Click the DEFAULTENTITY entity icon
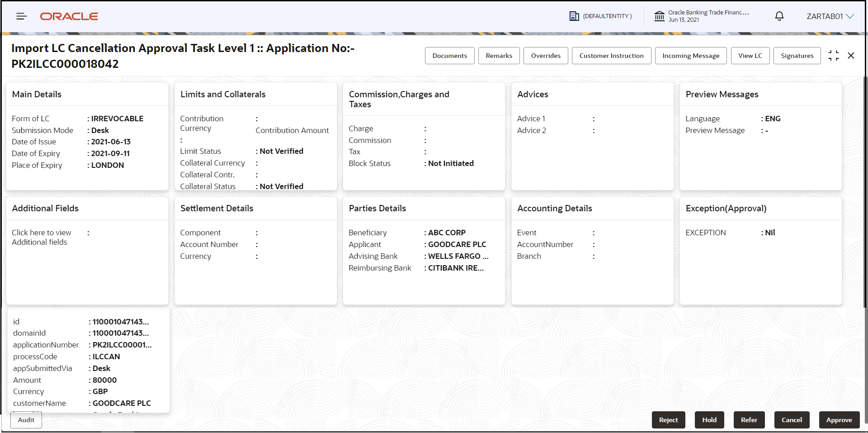Screen dimensions: 868x433 click(575, 16)
